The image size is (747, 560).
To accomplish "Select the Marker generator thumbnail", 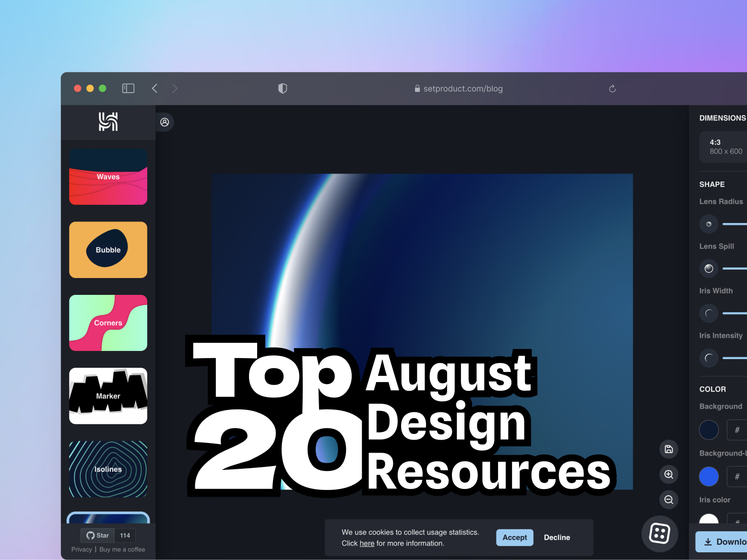I will pos(108,396).
